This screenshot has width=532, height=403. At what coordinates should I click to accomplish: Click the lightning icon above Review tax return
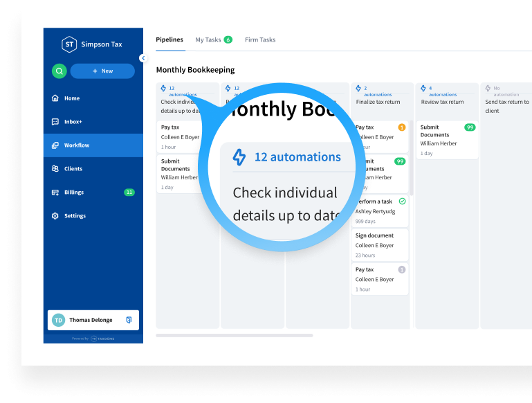pyautogui.click(x=423, y=89)
